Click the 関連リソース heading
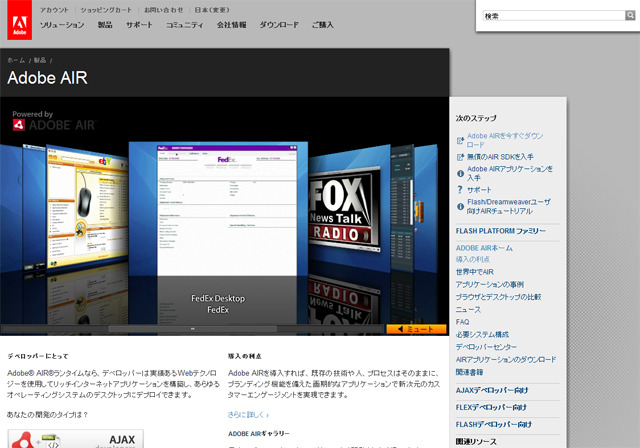The image size is (640, 448). pos(476,442)
